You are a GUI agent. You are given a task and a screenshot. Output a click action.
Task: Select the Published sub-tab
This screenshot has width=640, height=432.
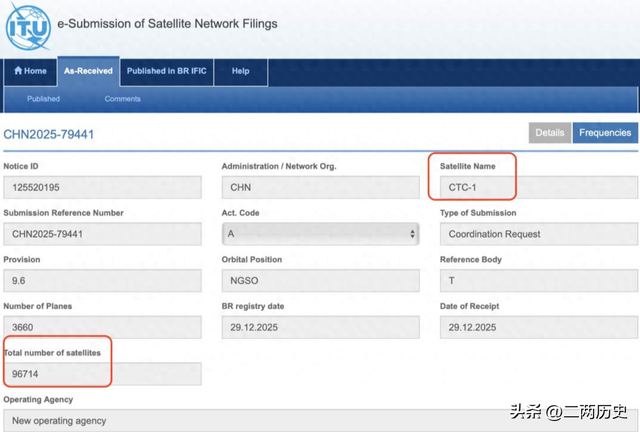coord(43,99)
